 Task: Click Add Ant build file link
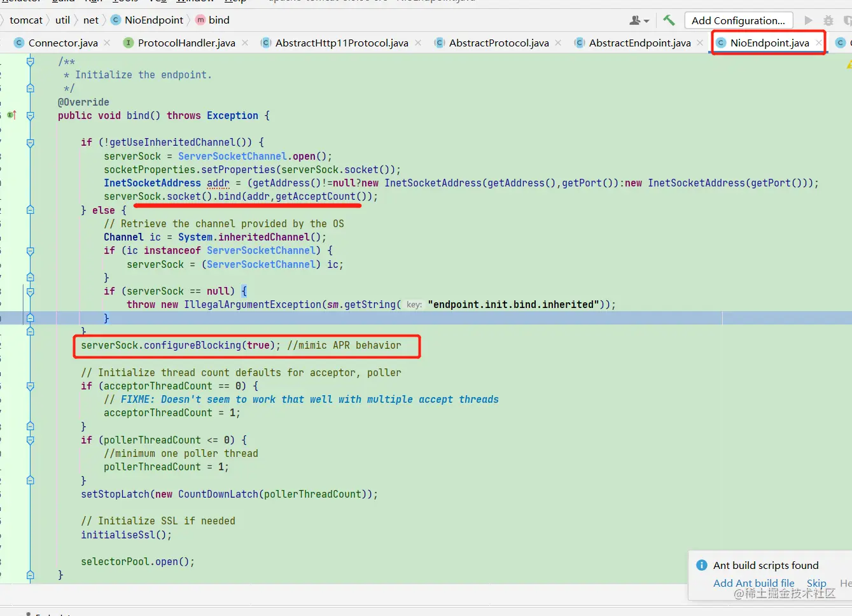point(753,583)
